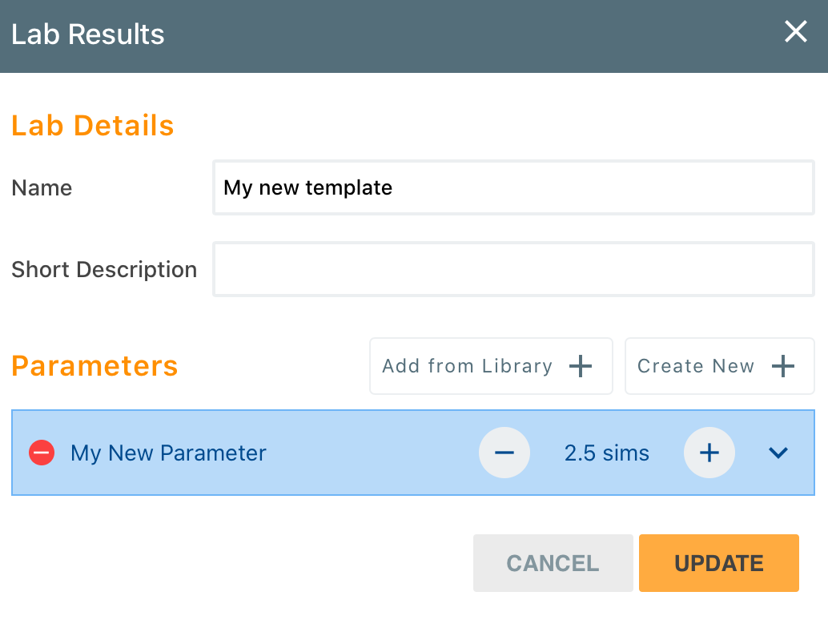Click the Add from Library plus icon
Image resolution: width=828 pixels, height=644 pixels.
(x=580, y=366)
